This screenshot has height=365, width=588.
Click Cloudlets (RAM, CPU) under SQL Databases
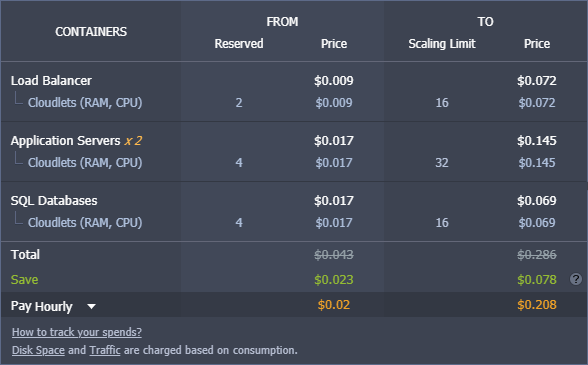pyautogui.click(x=85, y=222)
